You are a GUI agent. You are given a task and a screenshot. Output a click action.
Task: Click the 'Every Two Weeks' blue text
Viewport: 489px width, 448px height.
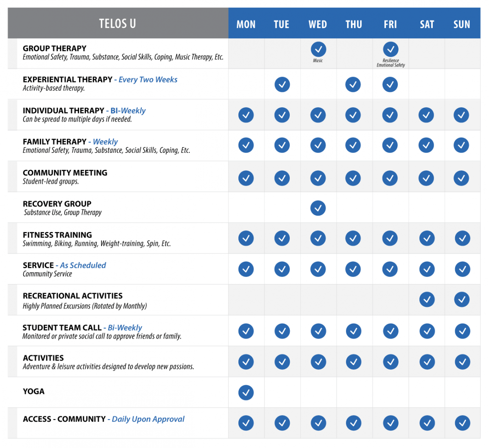[x=148, y=79]
